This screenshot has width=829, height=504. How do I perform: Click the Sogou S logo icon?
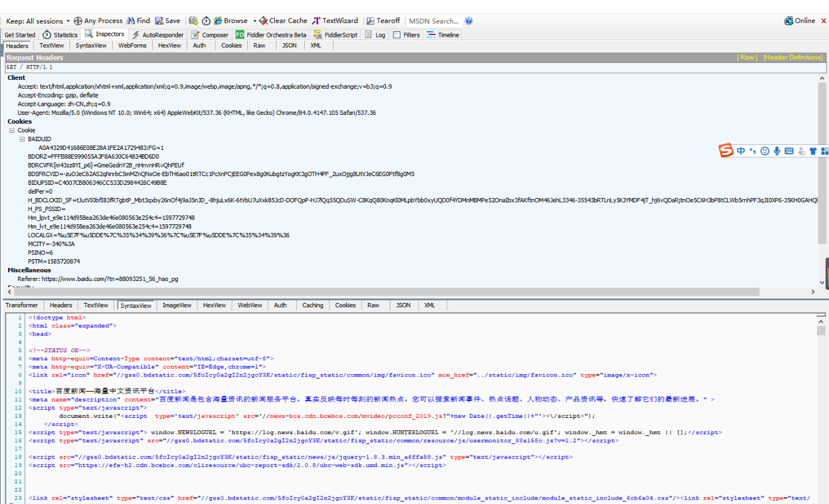(x=725, y=151)
